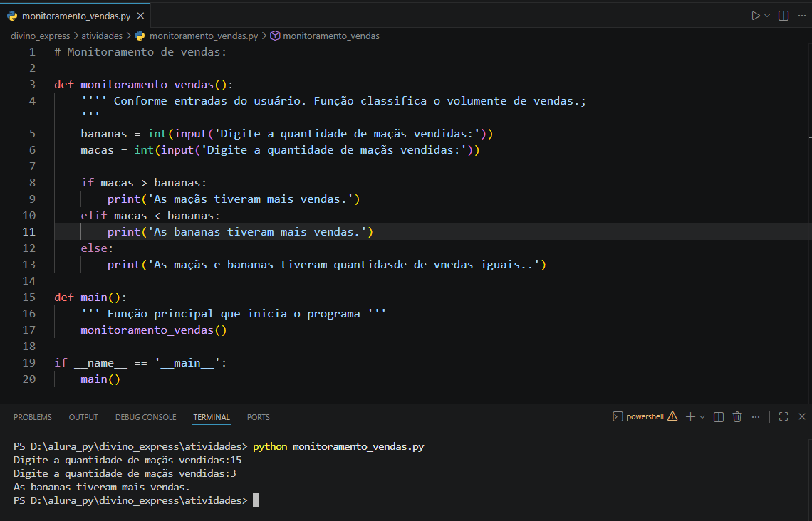Click the comment '# Monitoramento de vendas:'
The width and height of the screenshot is (812, 521).
[140, 52]
